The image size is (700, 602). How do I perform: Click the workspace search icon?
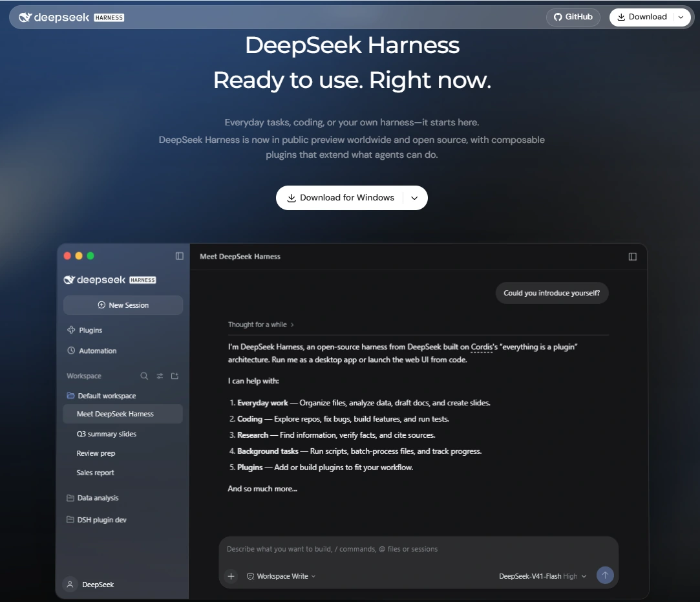[144, 376]
